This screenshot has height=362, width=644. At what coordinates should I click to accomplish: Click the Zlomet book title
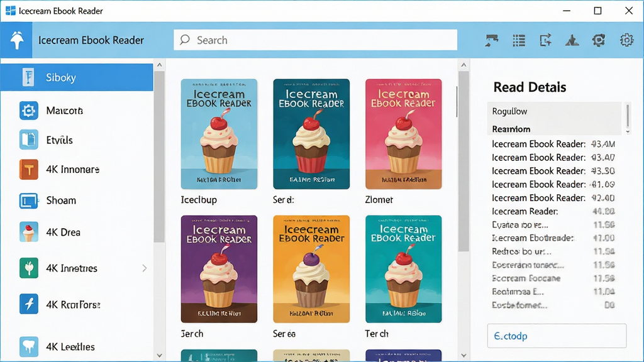379,200
